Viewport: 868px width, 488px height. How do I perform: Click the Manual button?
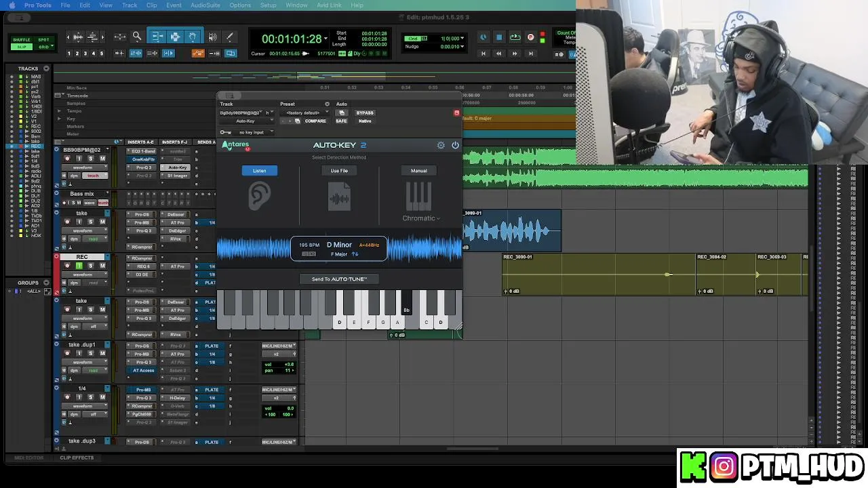click(x=418, y=171)
